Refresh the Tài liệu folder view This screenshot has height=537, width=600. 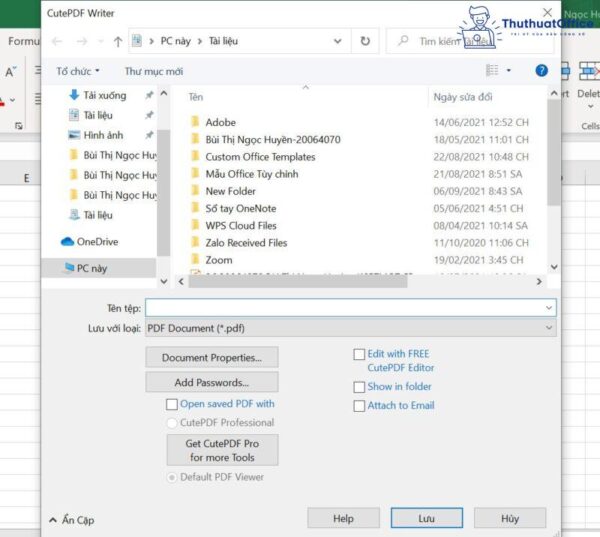(365, 41)
